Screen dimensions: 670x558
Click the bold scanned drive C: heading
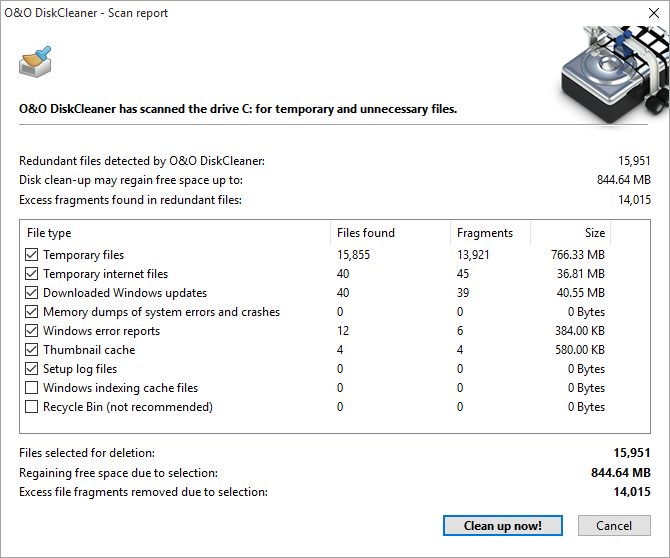click(x=238, y=109)
